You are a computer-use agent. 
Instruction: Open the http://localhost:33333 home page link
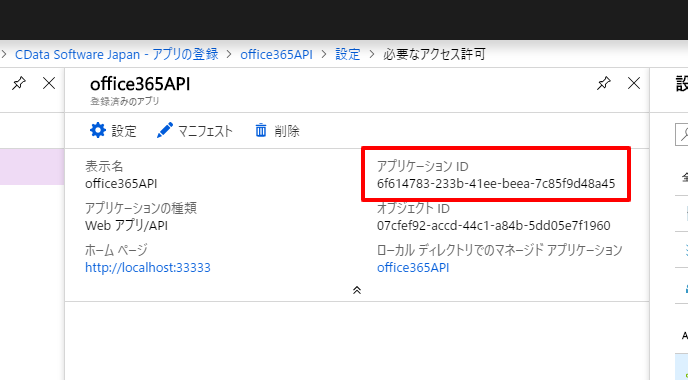tap(148, 268)
